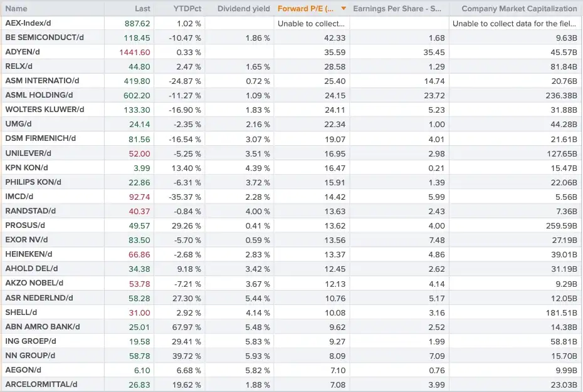Select the ASM INTERNATIO/d row name
This screenshot has width=583, height=392.
tap(42, 81)
